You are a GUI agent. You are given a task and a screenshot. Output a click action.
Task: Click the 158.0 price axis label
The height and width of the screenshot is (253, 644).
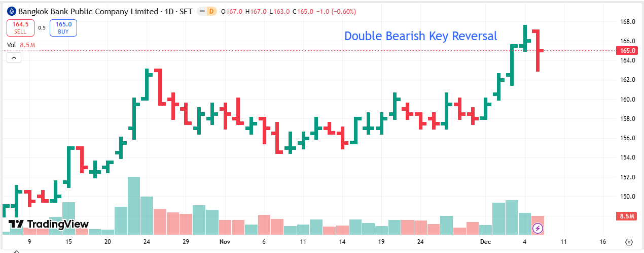click(628, 119)
